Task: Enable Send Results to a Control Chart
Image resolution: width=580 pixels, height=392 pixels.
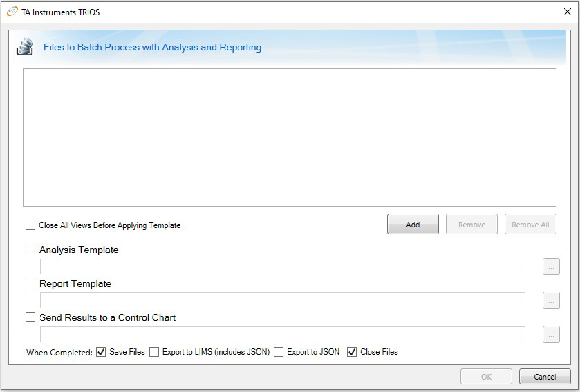Action: pos(30,317)
